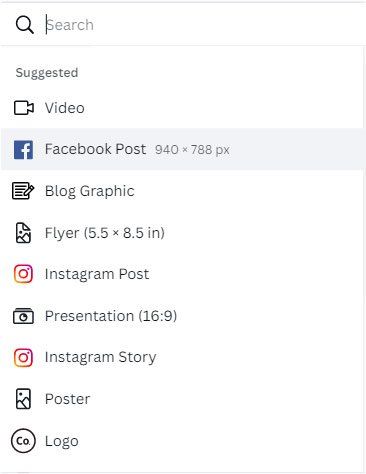Click the Logo Co. circle icon

23,441
